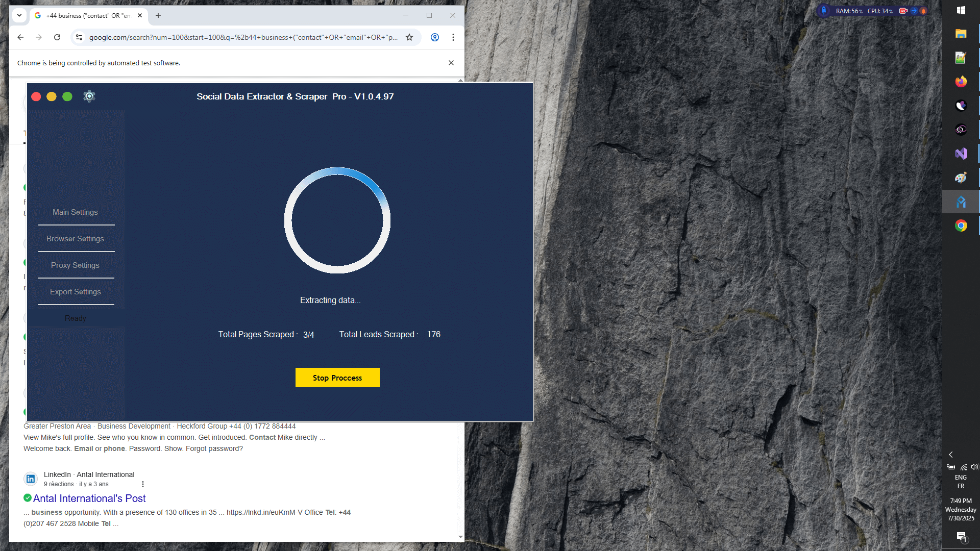
Task: Open Chrome profile avatar icon
Action: [x=435, y=37]
